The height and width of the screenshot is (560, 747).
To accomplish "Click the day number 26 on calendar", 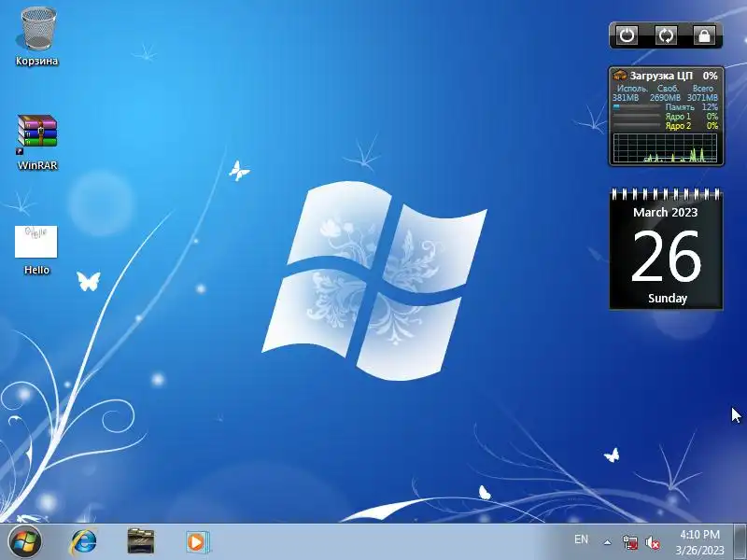I will tap(666, 256).
